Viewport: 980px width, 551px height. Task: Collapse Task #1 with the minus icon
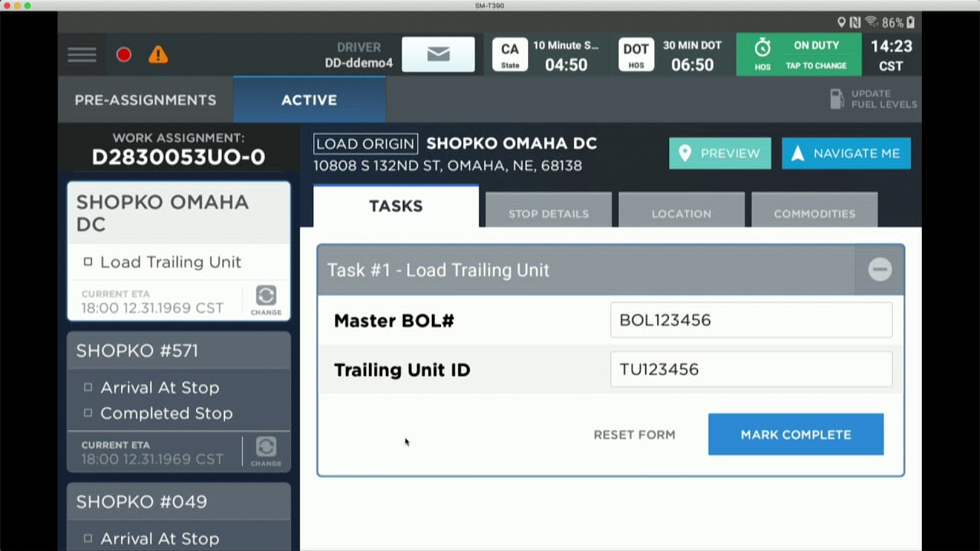click(880, 269)
